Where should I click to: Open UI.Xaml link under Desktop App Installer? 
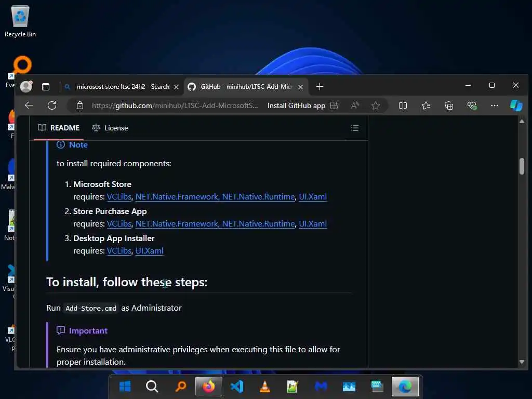[149, 251]
